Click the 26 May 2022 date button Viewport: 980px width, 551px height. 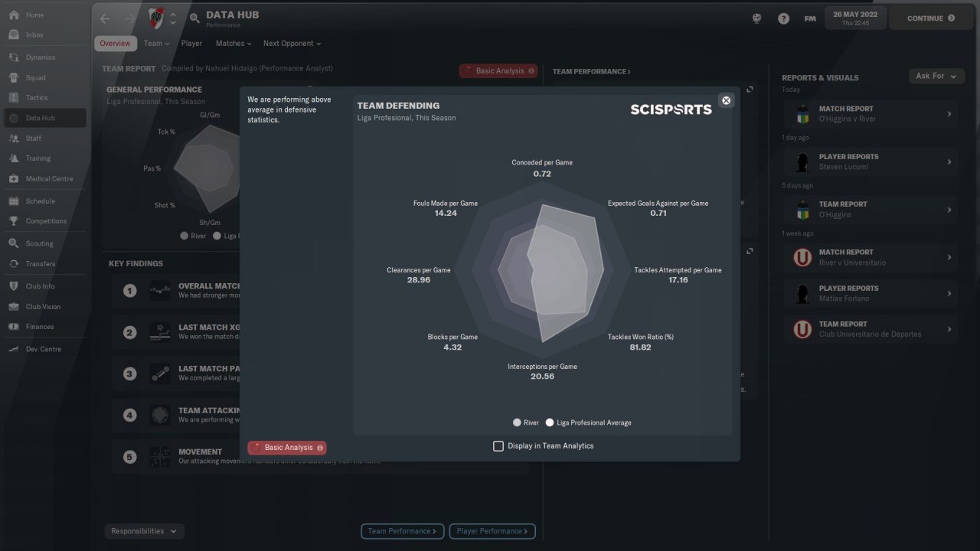click(x=855, y=18)
